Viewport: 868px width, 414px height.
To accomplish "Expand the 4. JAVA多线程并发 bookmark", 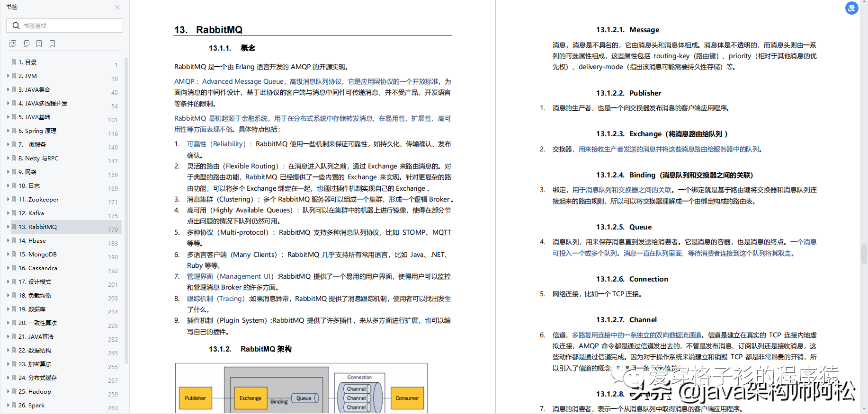I will pos(8,103).
